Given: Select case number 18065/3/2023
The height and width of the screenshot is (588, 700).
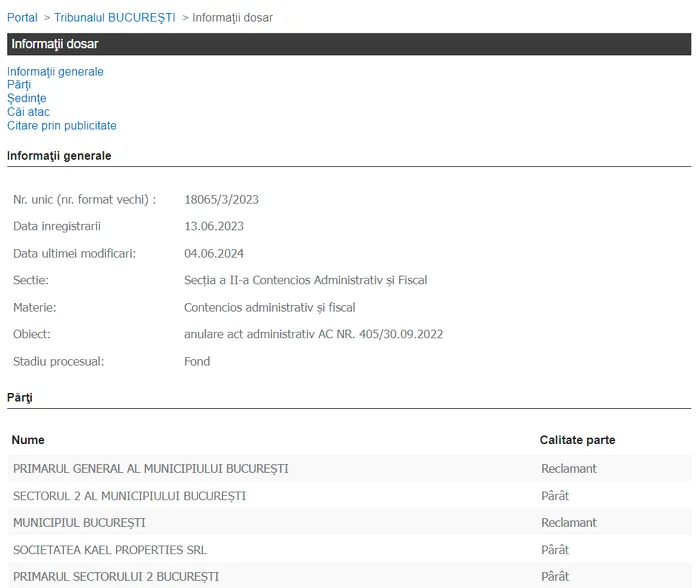Looking at the screenshot, I should click(x=221, y=200).
